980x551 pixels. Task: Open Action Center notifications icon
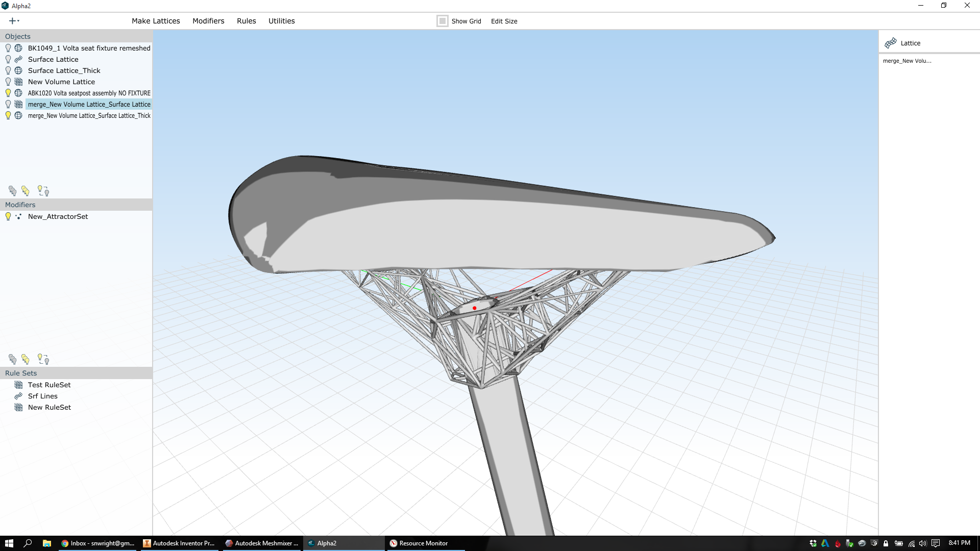936,543
